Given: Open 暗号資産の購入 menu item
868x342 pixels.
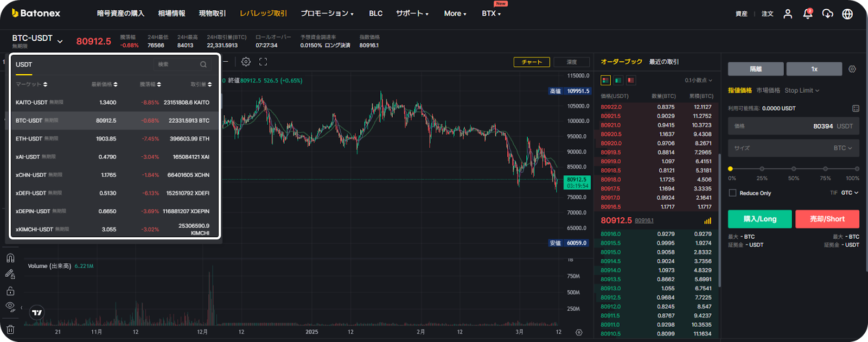Looking at the screenshot, I should tap(120, 14).
